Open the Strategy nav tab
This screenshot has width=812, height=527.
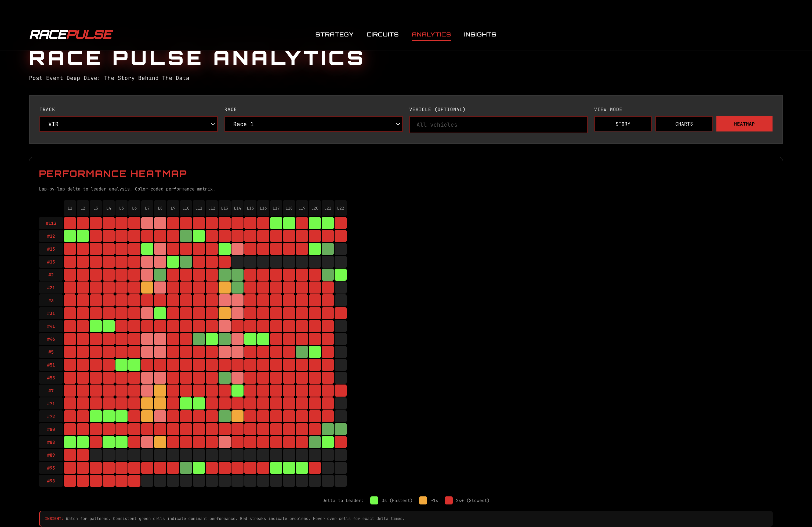(x=334, y=34)
